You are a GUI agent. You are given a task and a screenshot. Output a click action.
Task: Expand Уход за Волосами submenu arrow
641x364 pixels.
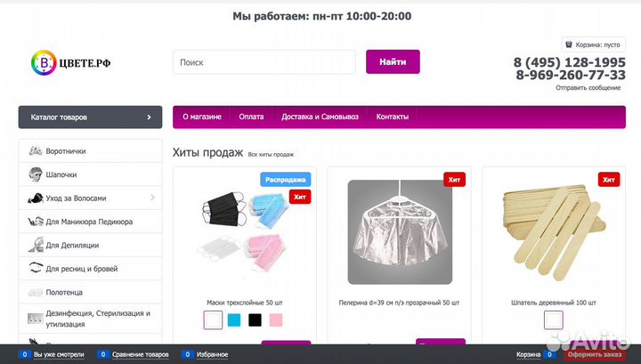152,198
